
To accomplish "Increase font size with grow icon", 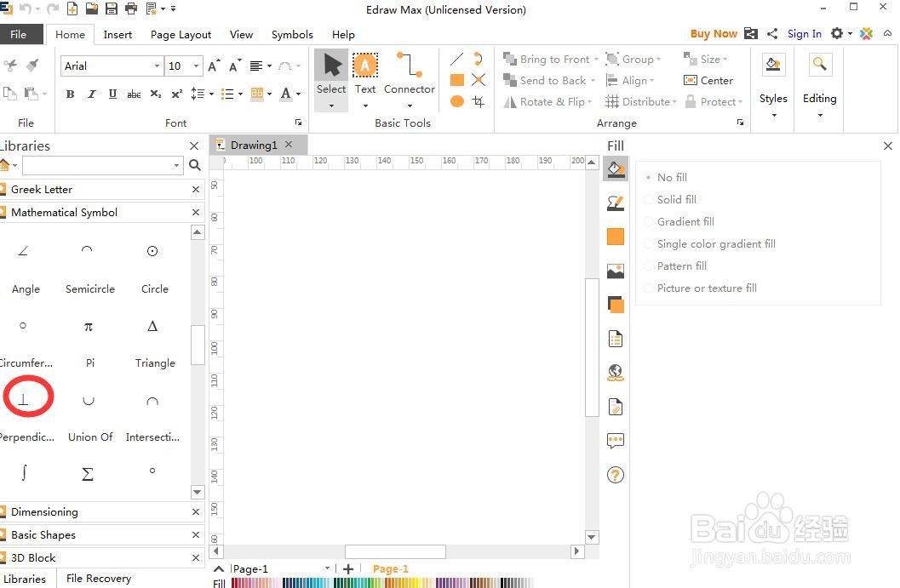I will (x=214, y=66).
